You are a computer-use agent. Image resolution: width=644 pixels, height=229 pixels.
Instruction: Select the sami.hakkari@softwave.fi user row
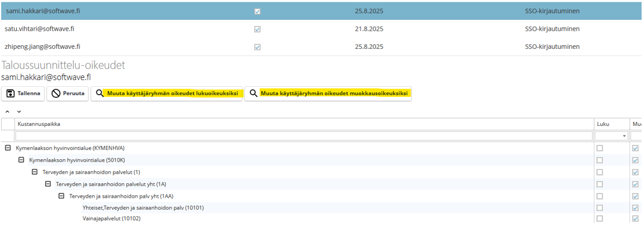click(321, 11)
